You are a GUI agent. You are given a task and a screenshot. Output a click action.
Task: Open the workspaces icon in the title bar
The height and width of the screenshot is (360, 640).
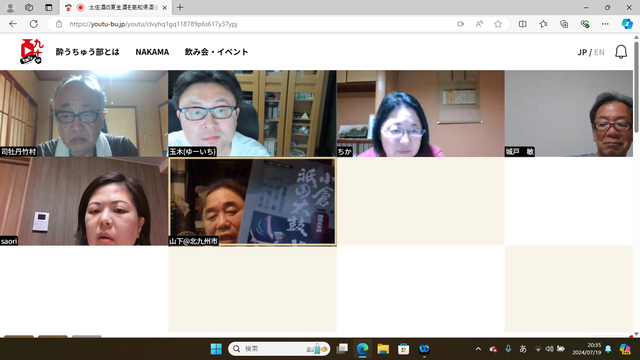pos(29,7)
